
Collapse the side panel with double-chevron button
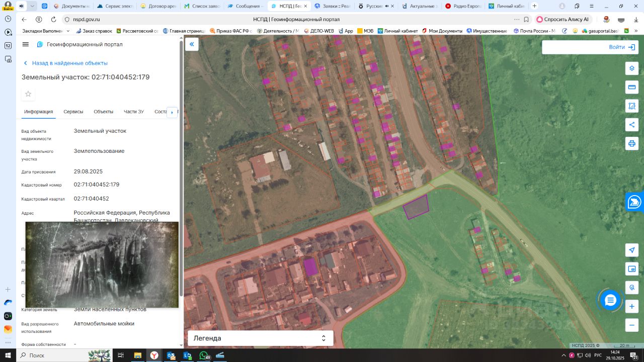click(x=192, y=44)
